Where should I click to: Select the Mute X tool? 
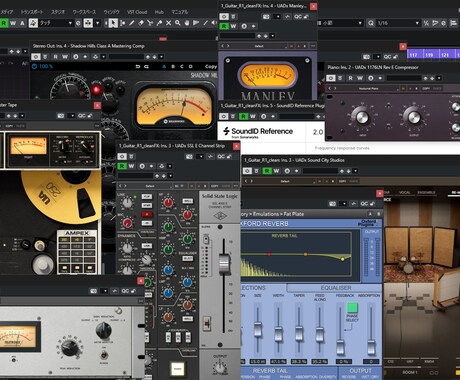[x=168, y=23]
